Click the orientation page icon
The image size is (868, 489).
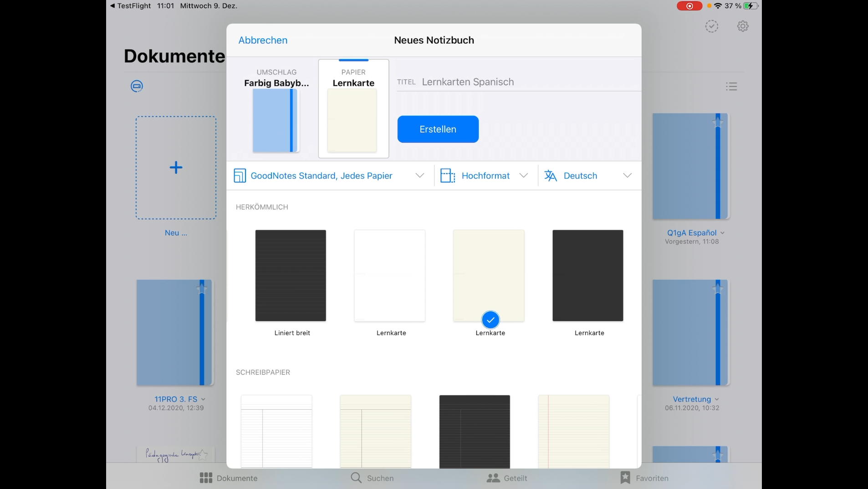pyautogui.click(x=448, y=175)
